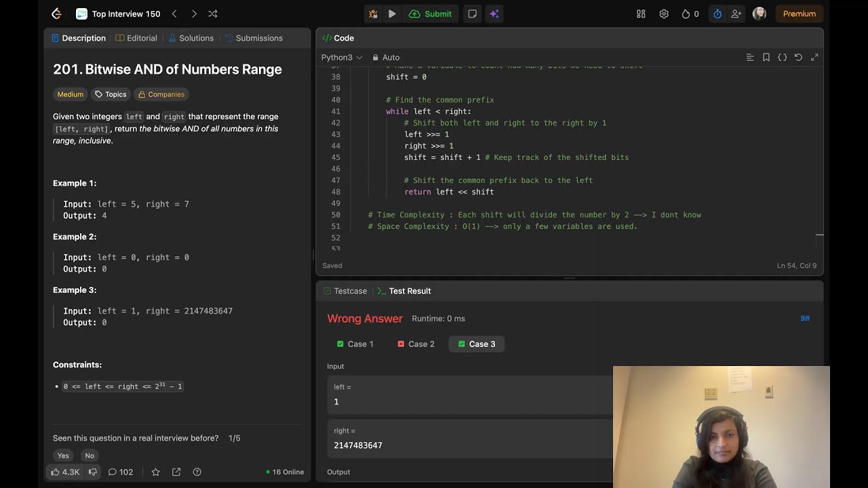The image size is (868, 488).
Task: Go to the previous problem arrow
Action: click(x=174, y=14)
